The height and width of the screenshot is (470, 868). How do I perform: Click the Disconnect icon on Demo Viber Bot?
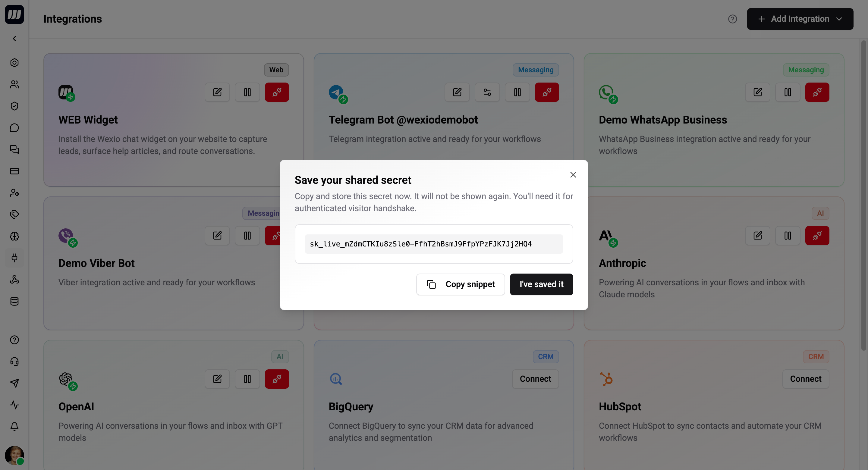[x=272, y=236]
